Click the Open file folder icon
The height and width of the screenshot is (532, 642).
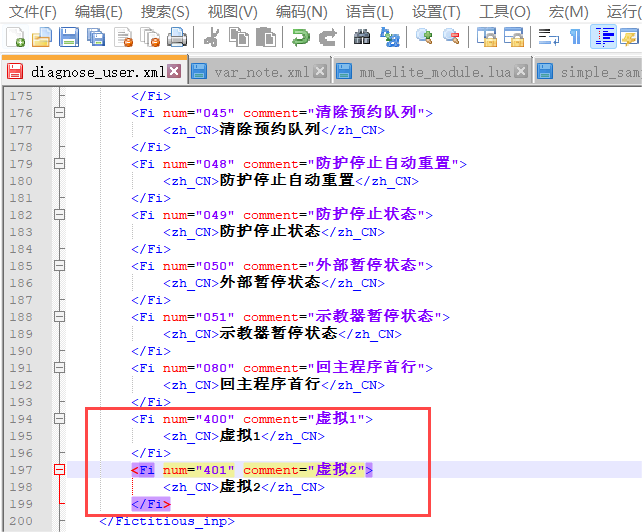(x=41, y=38)
